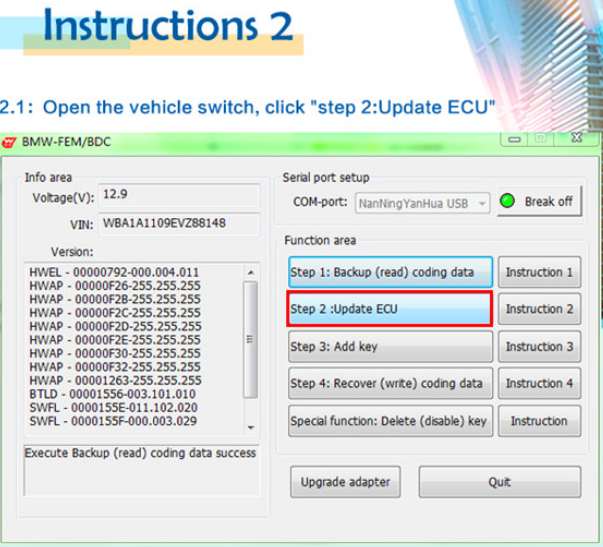Select HWAP - 00000F32-255.255.255 row
This screenshot has height=547, width=603.
tap(115, 367)
